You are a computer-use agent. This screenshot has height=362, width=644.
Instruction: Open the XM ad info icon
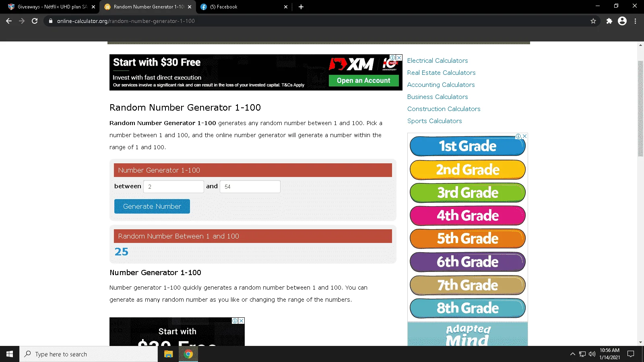392,58
